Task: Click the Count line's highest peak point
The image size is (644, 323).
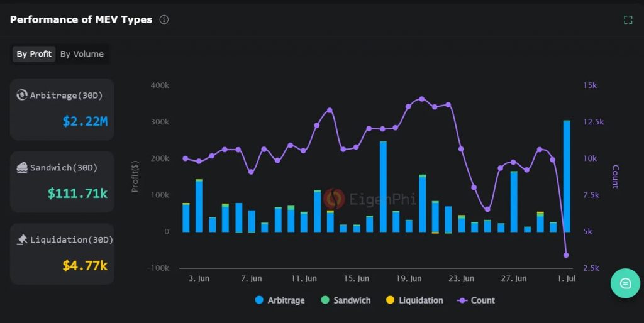Action: pyautogui.click(x=421, y=99)
